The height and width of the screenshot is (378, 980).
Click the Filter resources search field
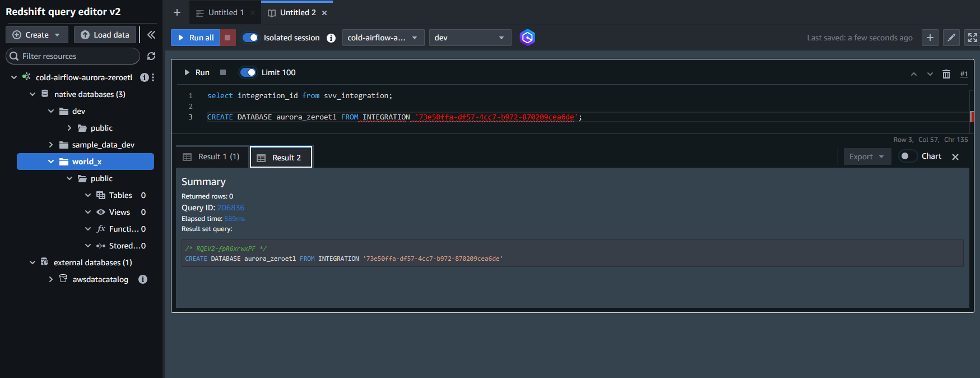tap(73, 56)
